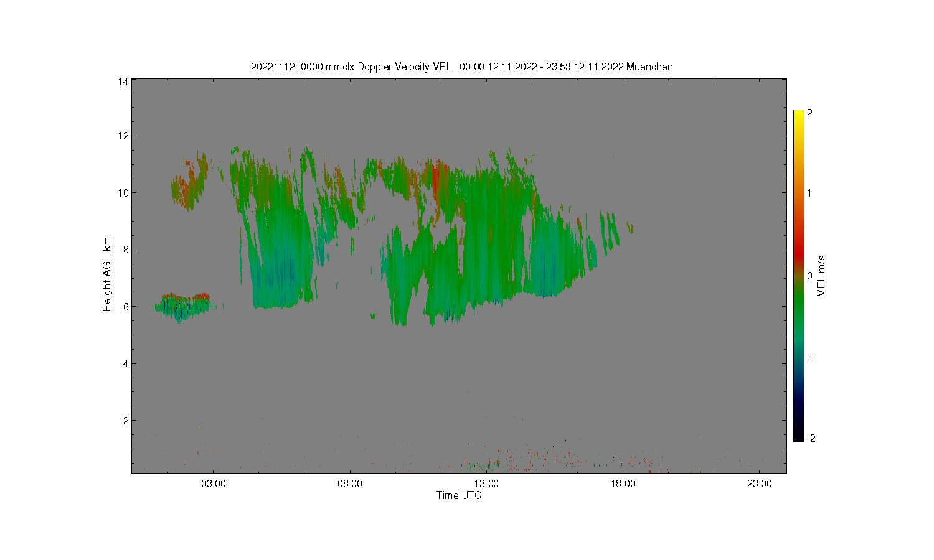The width and height of the screenshot is (934, 560).
Task: Click the plot title text at top
Action: pos(461,67)
